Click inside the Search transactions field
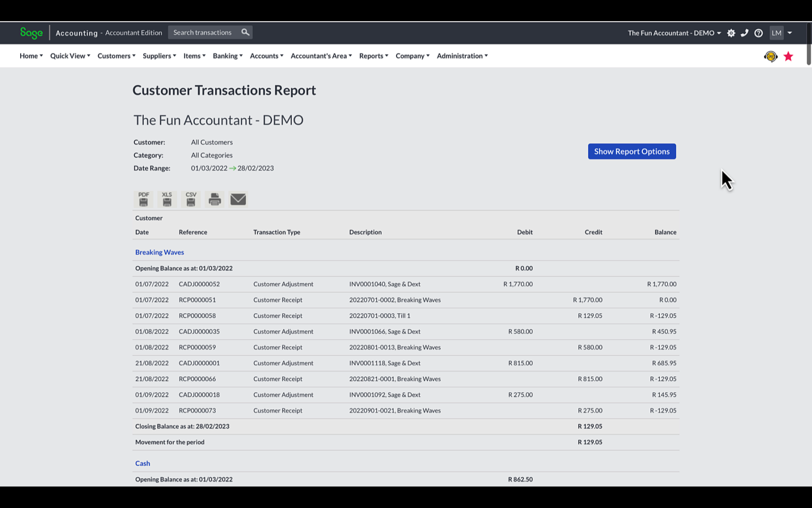Screen dimensions: 812x508 tap(204, 32)
